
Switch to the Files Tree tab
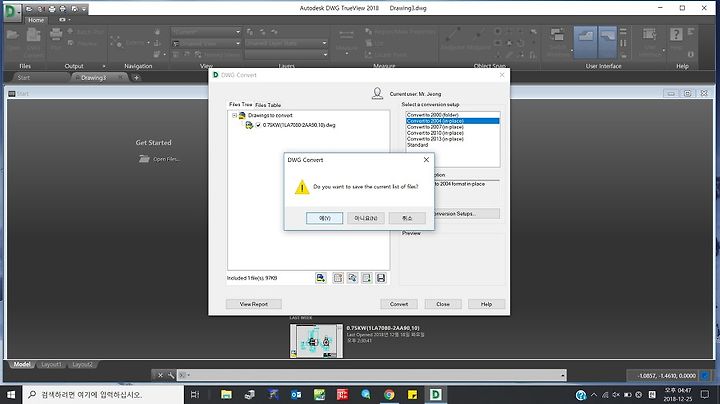pyautogui.click(x=241, y=105)
